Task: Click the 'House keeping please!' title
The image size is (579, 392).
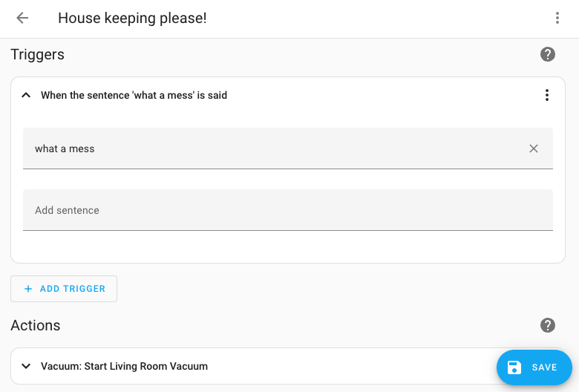Action: click(x=132, y=18)
